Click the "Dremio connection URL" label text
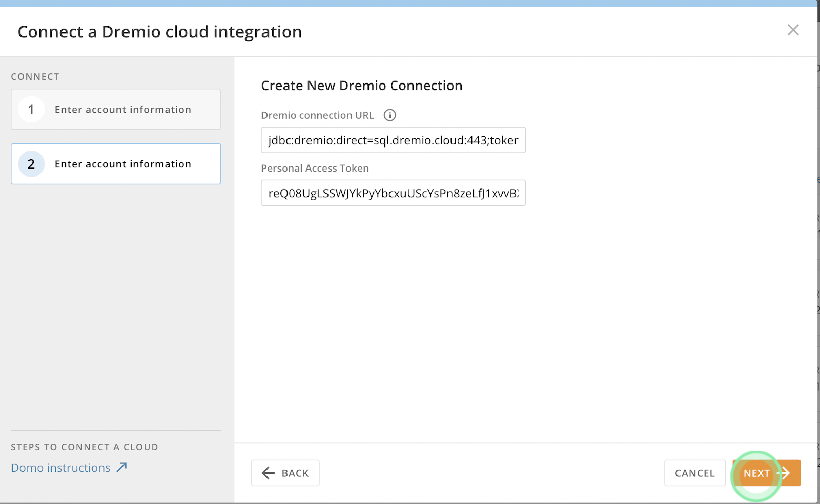Image resolution: width=820 pixels, height=504 pixels. coord(318,115)
